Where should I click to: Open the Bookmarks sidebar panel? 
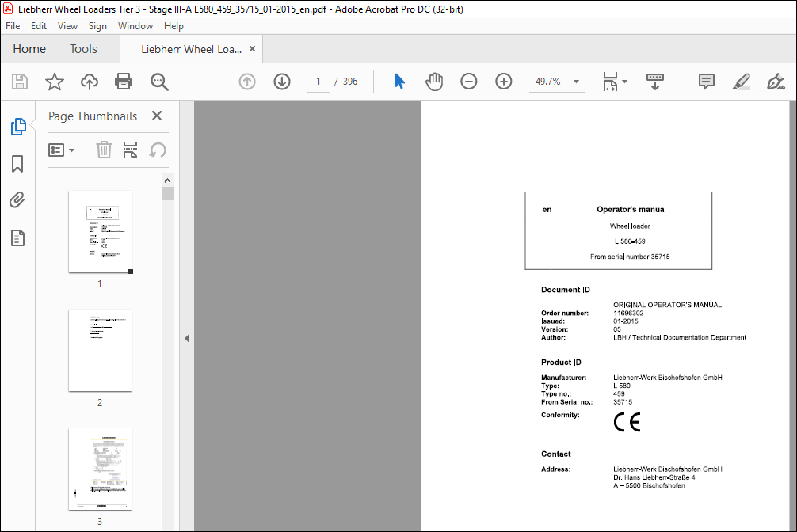point(17,164)
